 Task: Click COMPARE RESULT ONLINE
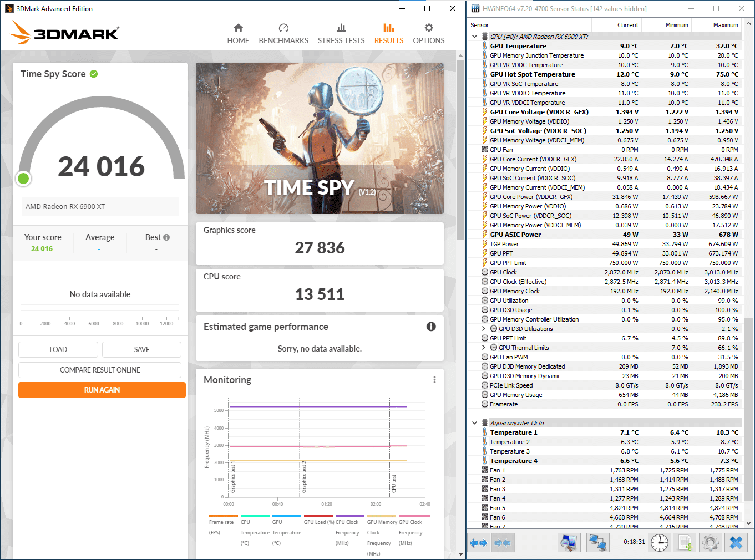[100, 370]
